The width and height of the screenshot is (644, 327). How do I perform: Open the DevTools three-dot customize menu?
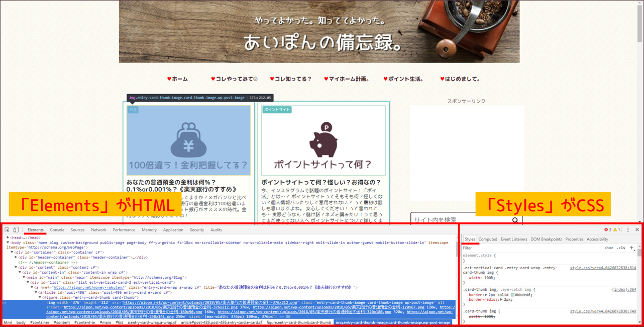(x=628, y=230)
